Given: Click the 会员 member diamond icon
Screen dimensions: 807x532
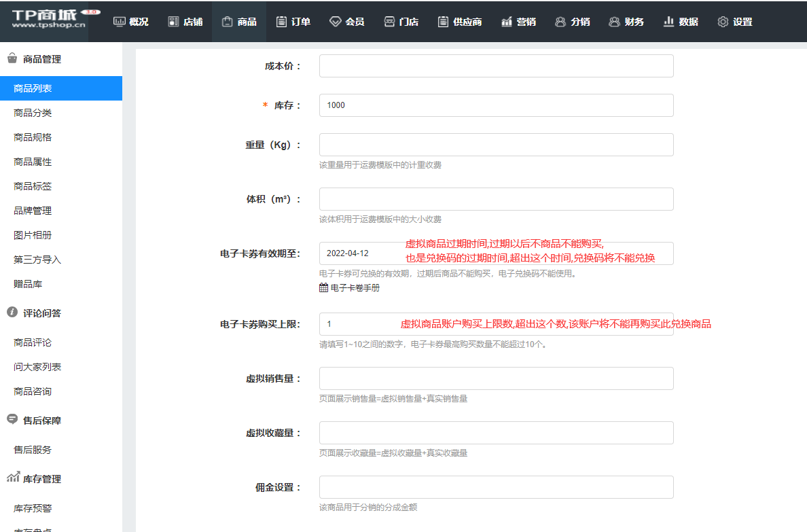Looking at the screenshot, I should 335,22.
